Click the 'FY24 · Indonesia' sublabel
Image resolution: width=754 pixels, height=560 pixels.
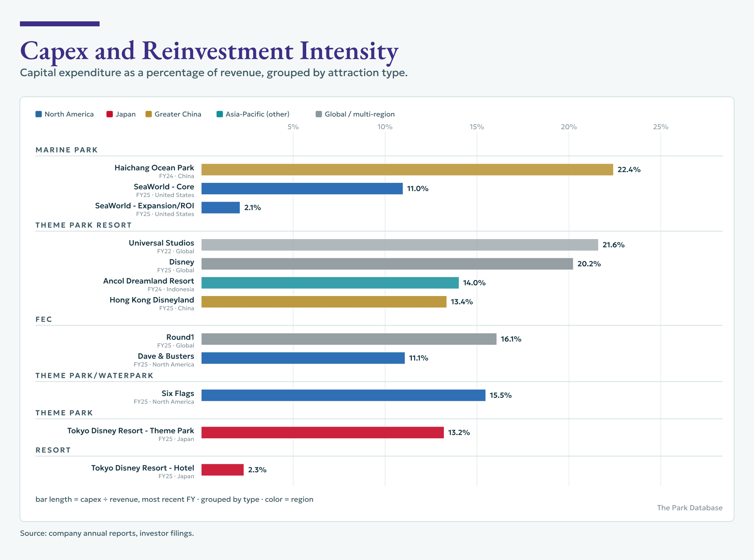(x=171, y=289)
